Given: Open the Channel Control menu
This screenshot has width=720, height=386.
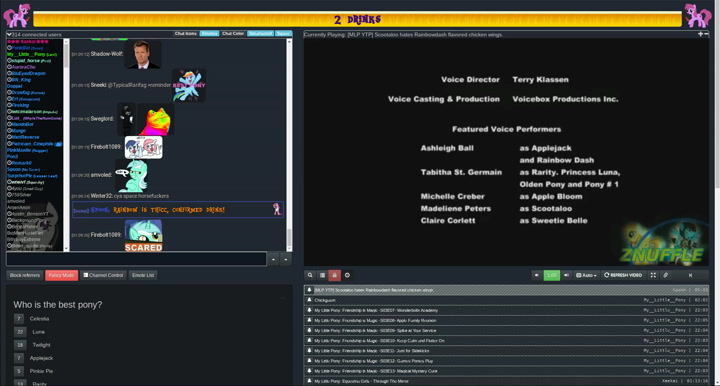Looking at the screenshot, I should point(103,275).
